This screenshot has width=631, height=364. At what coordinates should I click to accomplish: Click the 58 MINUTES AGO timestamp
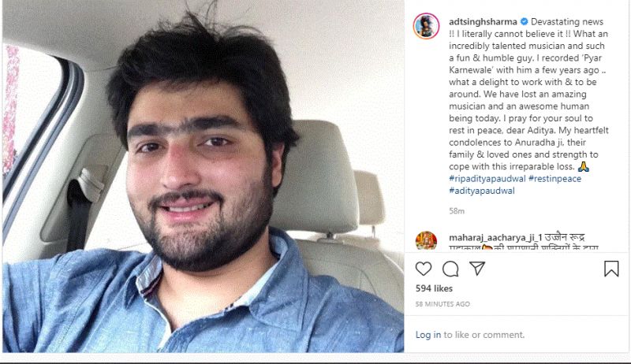442,304
